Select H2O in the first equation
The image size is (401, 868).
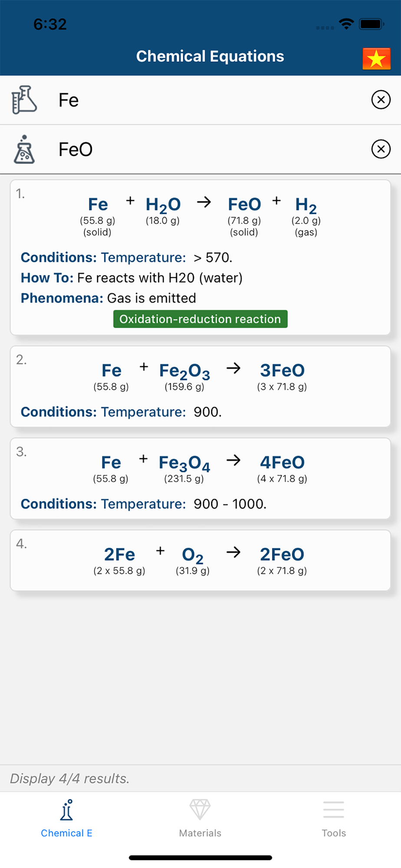pyautogui.click(x=163, y=205)
